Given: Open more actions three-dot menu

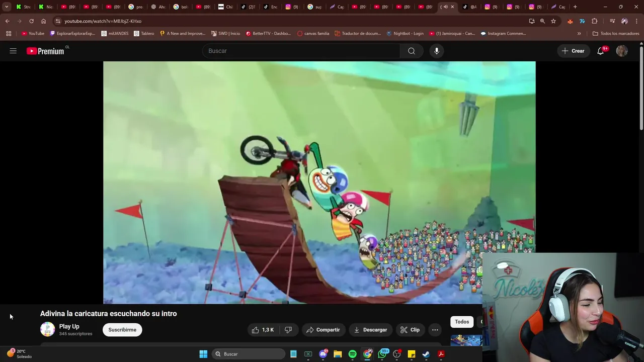Looking at the screenshot, I should point(435,330).
